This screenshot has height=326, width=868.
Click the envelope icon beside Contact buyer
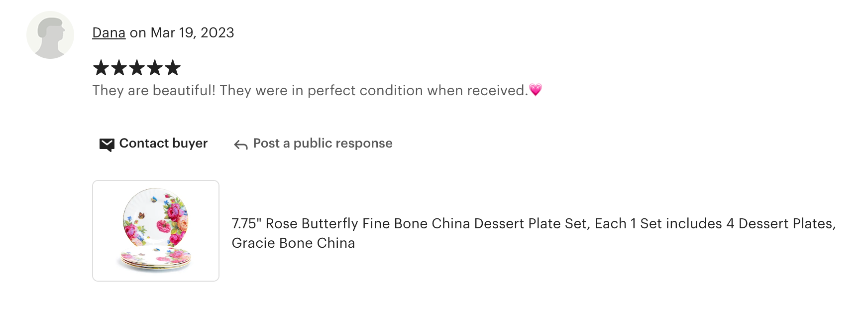pyautogui.click(x=107, y=145)
